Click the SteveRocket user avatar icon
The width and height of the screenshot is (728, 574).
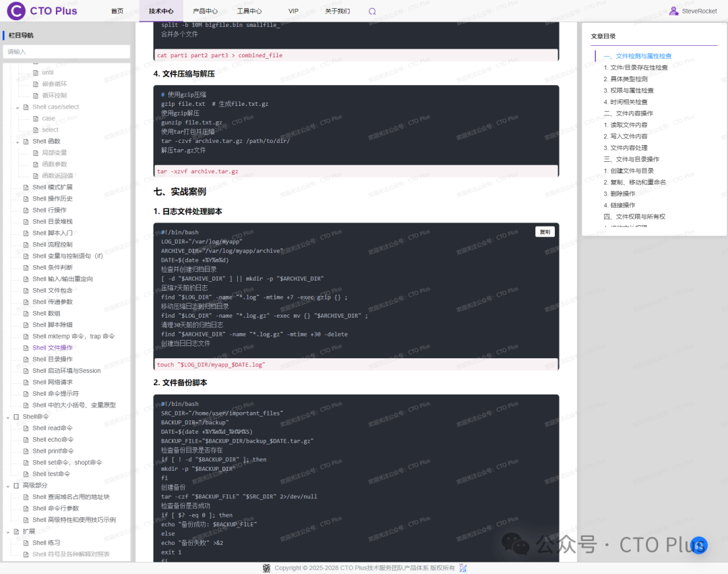[x=673, y=11]
